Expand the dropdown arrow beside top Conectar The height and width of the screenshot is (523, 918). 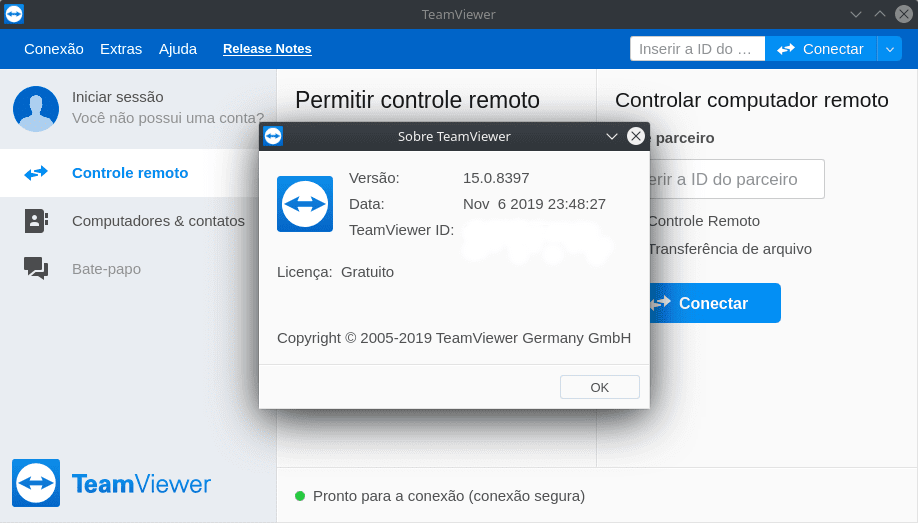[x=889, y=49]
